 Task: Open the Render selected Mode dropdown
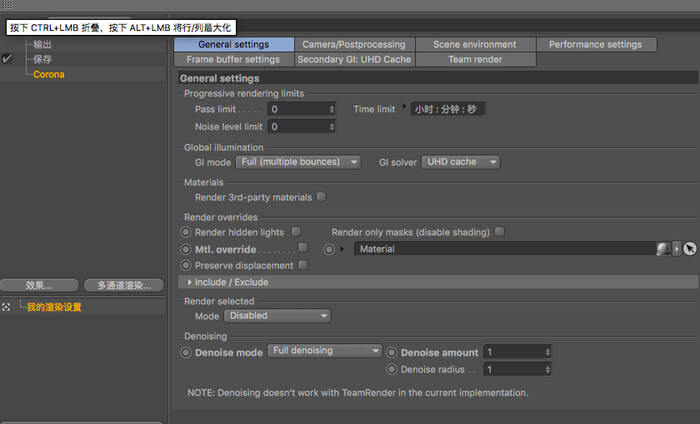(x=278, y=316)
